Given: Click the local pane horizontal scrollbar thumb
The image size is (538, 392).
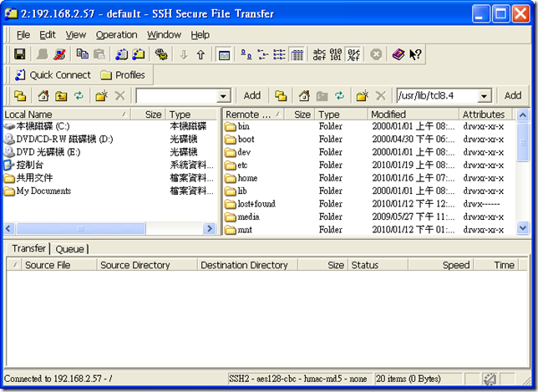Looking at the screenshot, I should click(x=81, y=229).
